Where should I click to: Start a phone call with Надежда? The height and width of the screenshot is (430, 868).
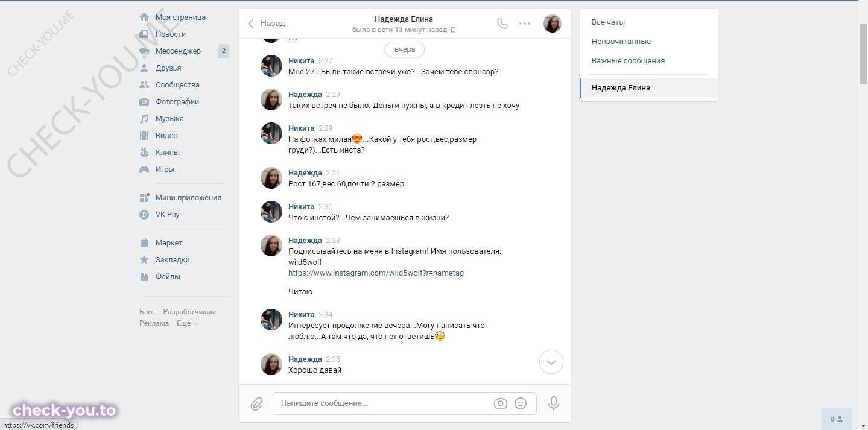tap(502, 24)
